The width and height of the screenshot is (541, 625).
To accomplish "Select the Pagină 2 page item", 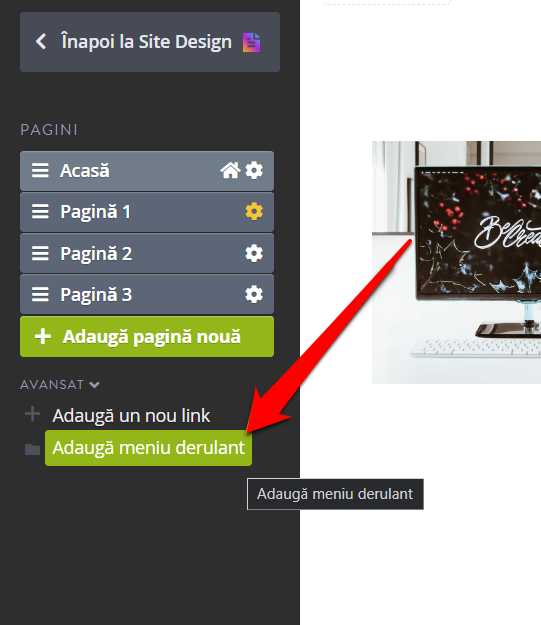I will click(147, 254).
